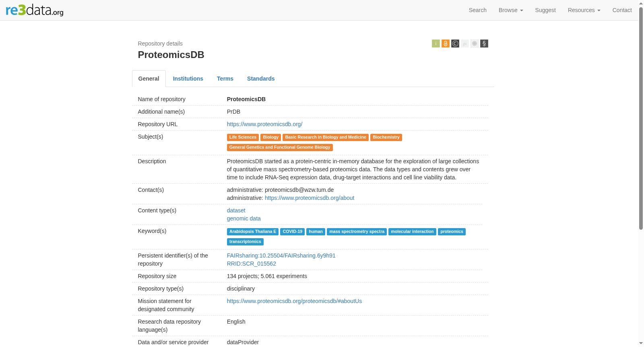
Task: Click the 'Content type(s)' row label
Action: (157, 210)
